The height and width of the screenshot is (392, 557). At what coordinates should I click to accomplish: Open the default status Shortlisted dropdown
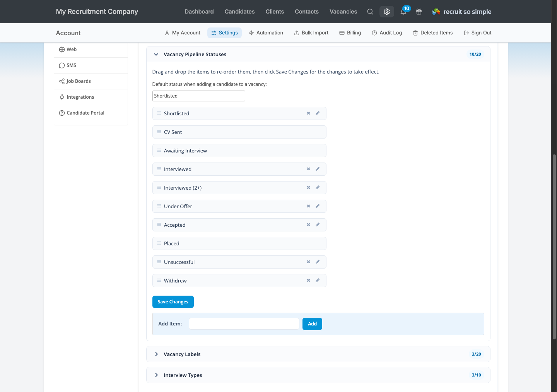(199, 96)
